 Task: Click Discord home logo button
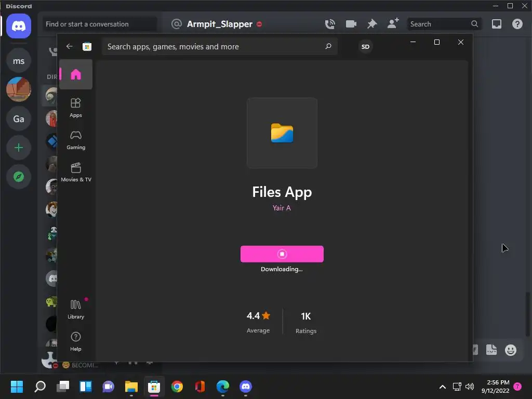pyautogui.click(x=19, y=26)
